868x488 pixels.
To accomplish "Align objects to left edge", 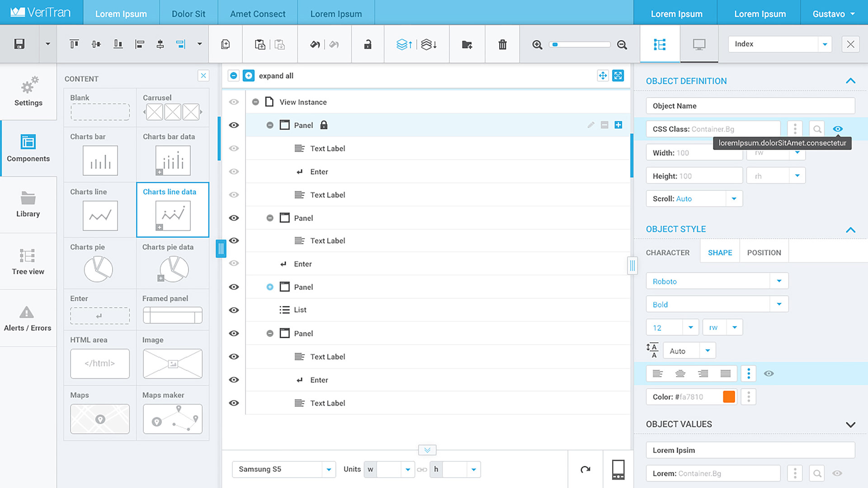I will click(140, 44).
